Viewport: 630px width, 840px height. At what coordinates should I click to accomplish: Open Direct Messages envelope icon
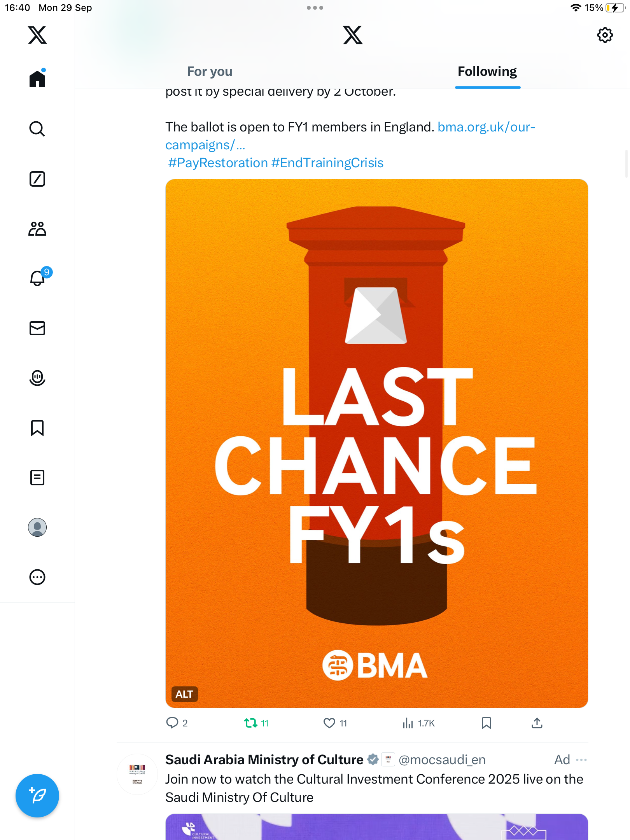pyautogui.click(x=37, y=328)
